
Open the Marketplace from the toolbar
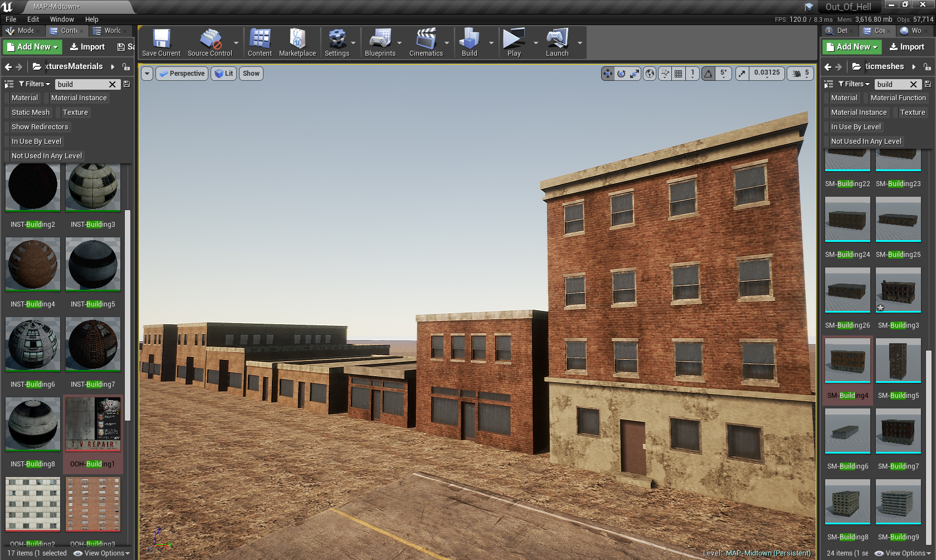click(x=297, y=43)
